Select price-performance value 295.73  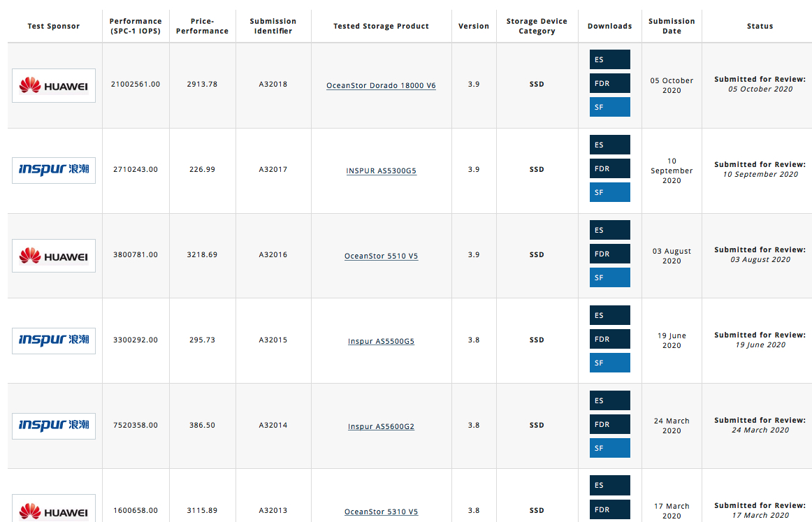coord(202,340)
